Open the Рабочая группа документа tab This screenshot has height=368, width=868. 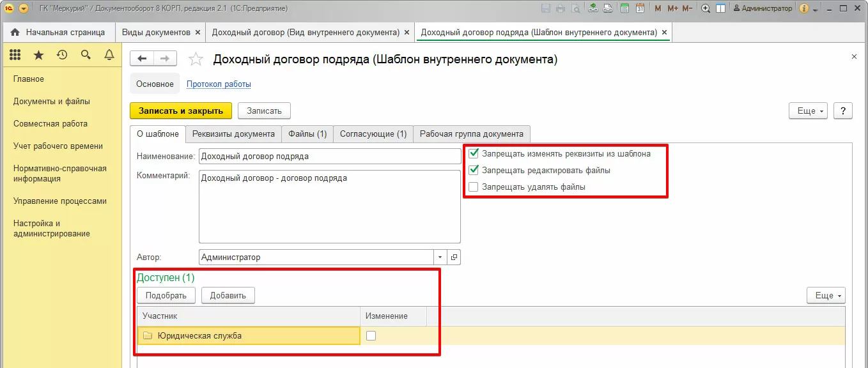pyautogui.click(x=472, y=134)
